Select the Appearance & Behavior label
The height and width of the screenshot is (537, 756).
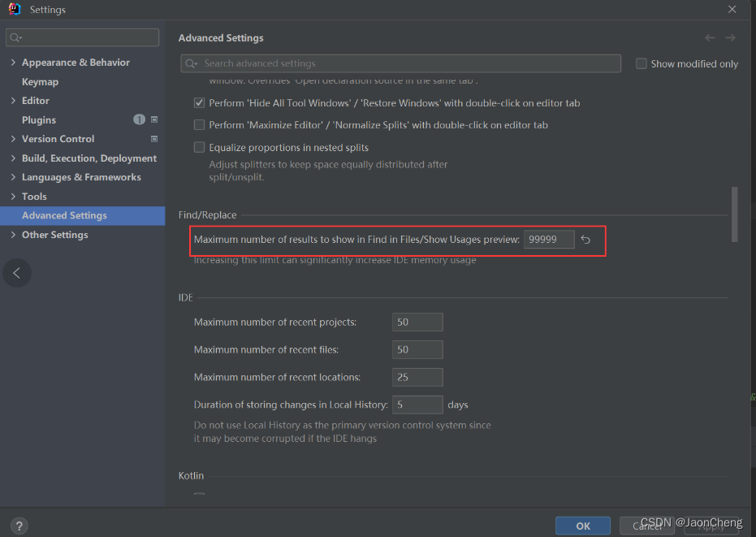(76, 63)
